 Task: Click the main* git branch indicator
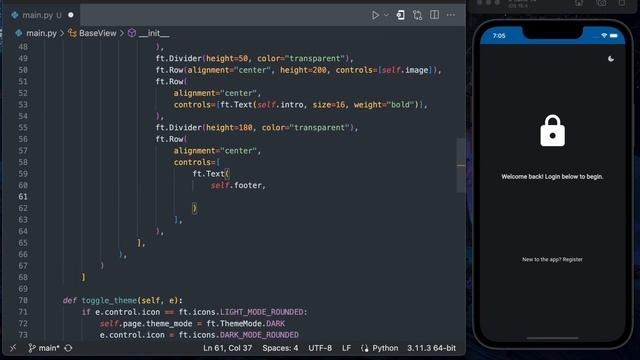pyautogui.click(x=44, y=348)
